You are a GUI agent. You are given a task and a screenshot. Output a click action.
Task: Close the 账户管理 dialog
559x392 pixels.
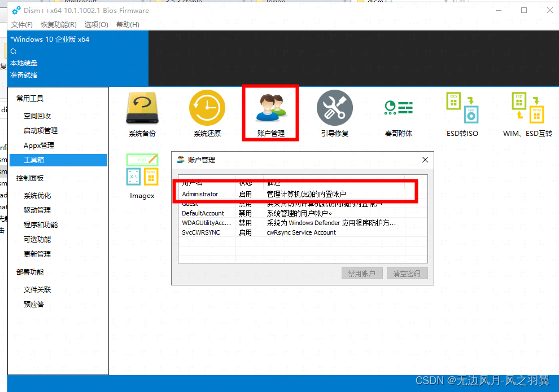coord(425,160)
